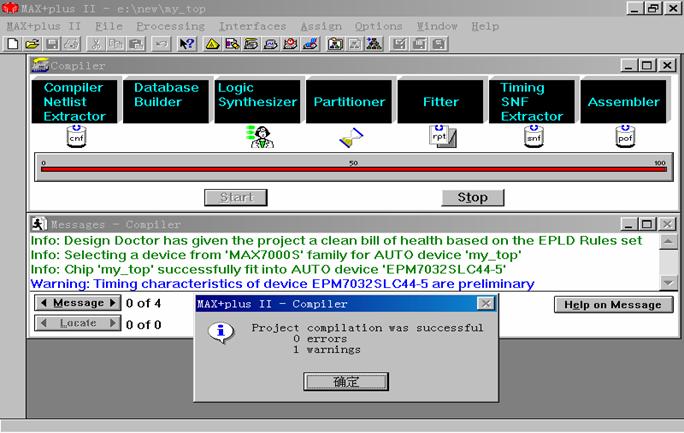
Task: Click the hourglass icon under Partitioner
Action: [351, 137]
